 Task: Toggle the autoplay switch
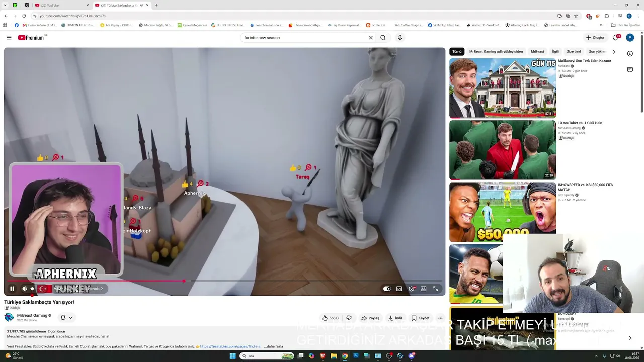coord(387,289)
